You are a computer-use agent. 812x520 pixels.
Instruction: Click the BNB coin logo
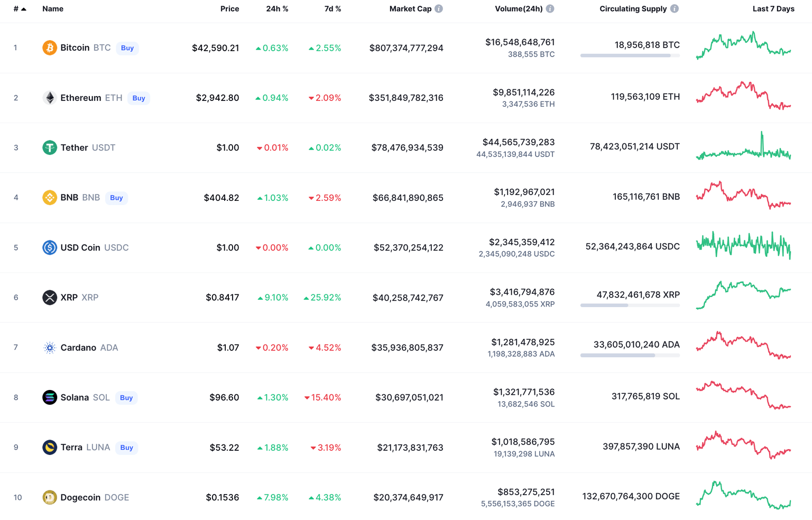[49, 197]
